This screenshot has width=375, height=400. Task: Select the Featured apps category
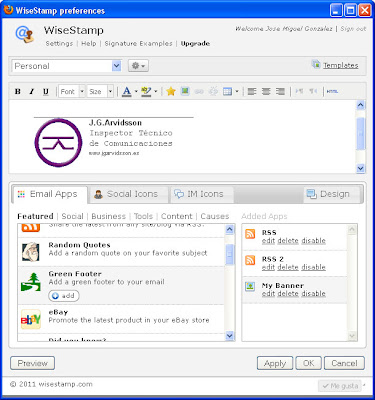35,216
